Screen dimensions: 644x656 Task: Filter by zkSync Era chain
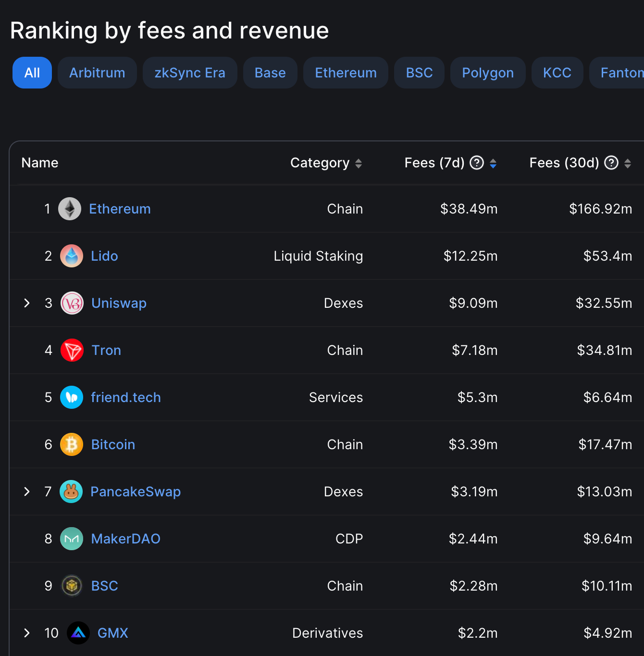point(190,73)
